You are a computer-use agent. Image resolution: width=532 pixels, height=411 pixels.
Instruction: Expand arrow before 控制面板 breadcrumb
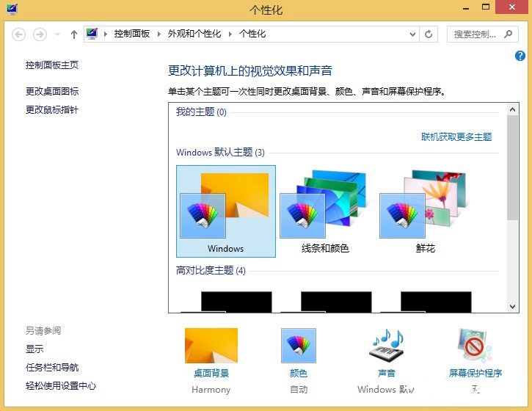pos(106,34)
